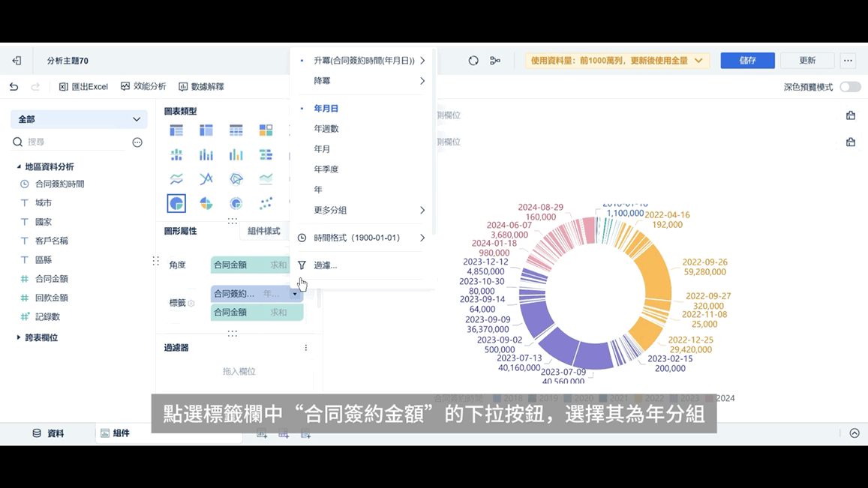Click dropdown arrow on 合同簽約 label field
Screen dimensions: 868x488
coord(295,294)
